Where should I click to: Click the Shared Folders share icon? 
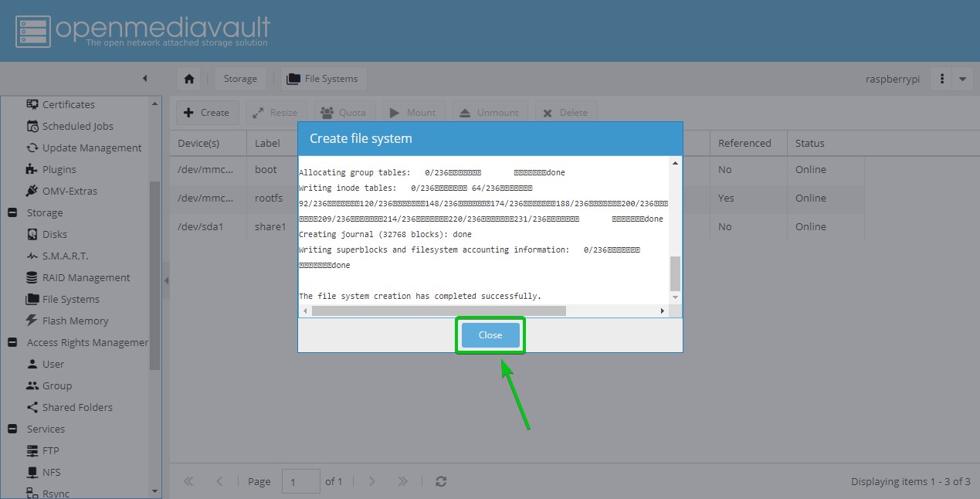[32, 407]
